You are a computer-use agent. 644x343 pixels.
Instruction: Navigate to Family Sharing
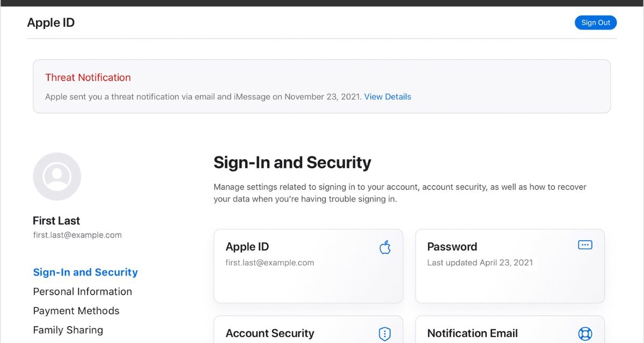click(68, 330)
